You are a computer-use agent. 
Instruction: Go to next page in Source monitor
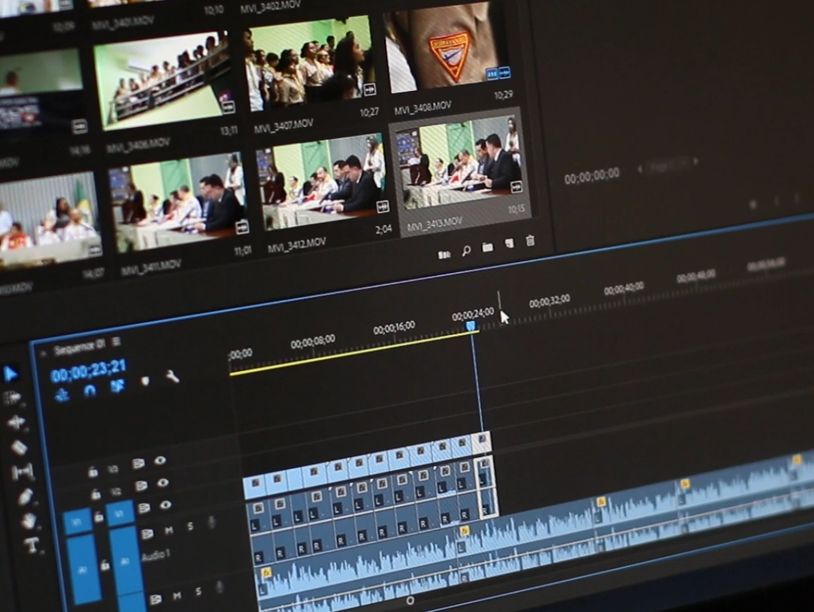point(696,161)
